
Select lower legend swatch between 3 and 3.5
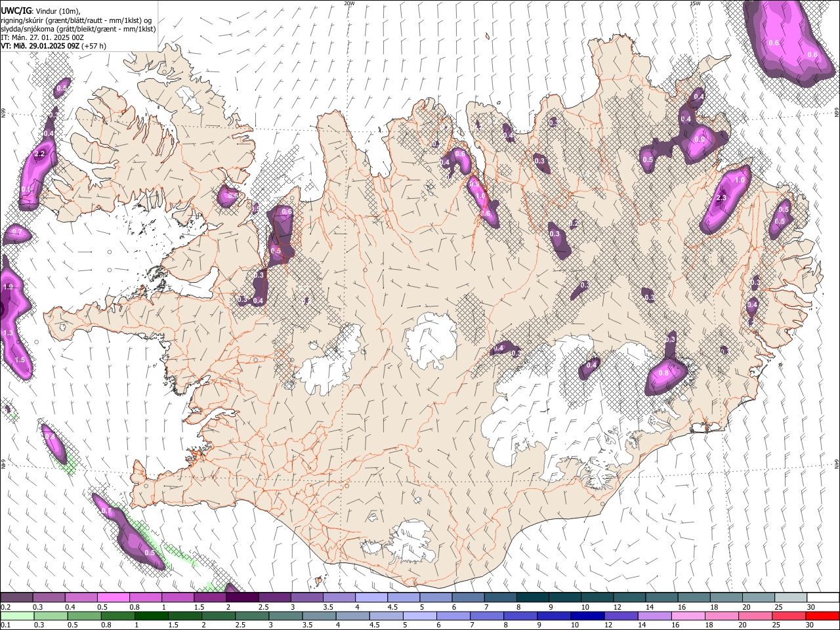click(x=319, y=616)
